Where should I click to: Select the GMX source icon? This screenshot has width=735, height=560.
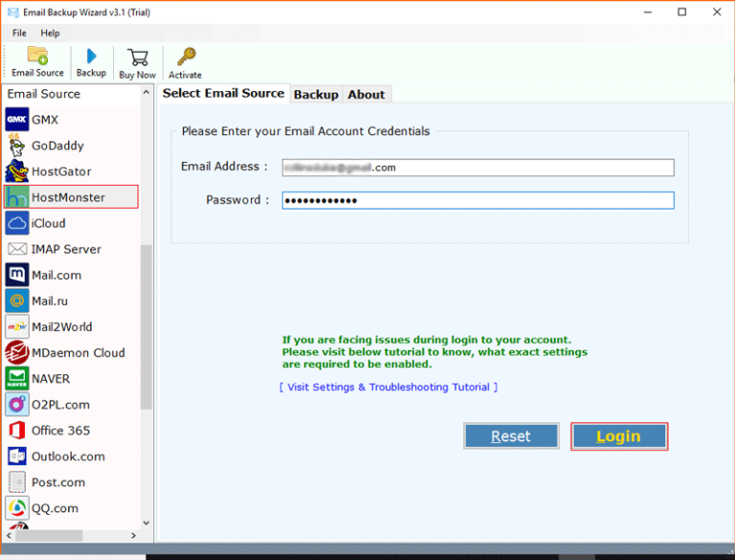pos(17,119)
